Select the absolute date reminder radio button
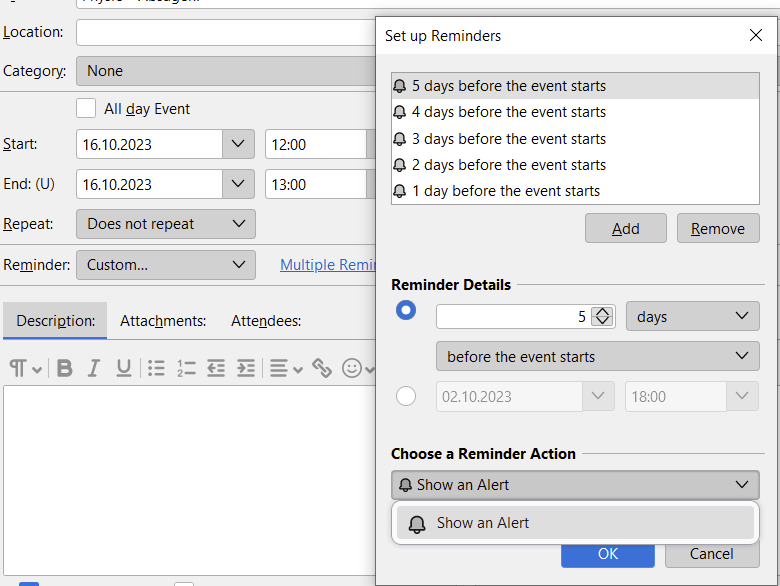Image resolution: width=780 pixels, height=586 pixels. [406, 396]
